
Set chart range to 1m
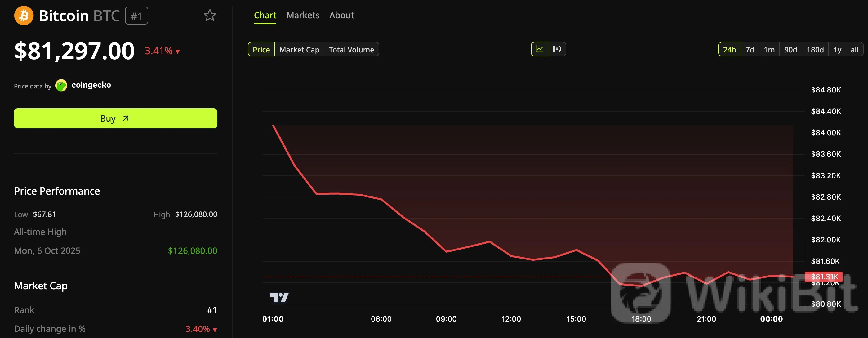(x=769, y=49)
